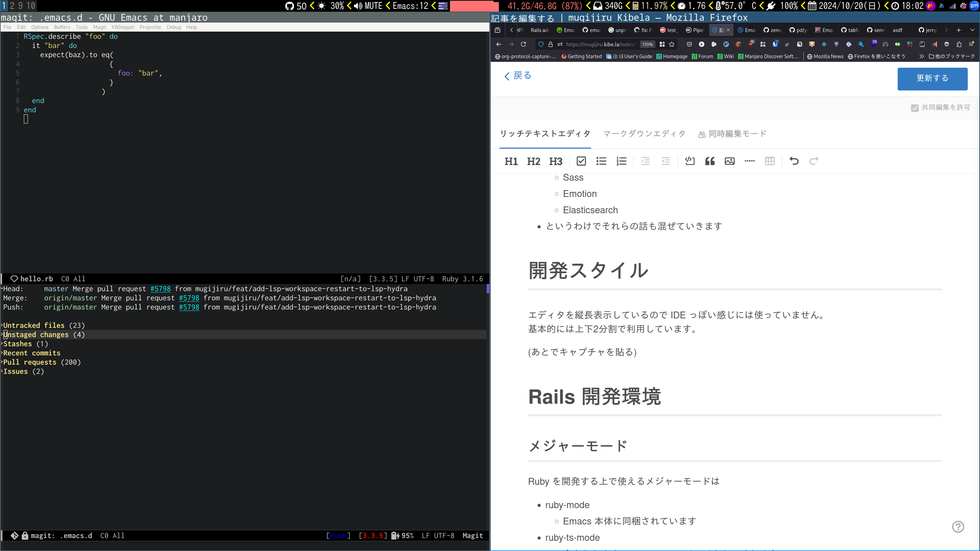This screenshot has height=551, width=980.
Task: Start a numbered list
Action: pos(621,161)
